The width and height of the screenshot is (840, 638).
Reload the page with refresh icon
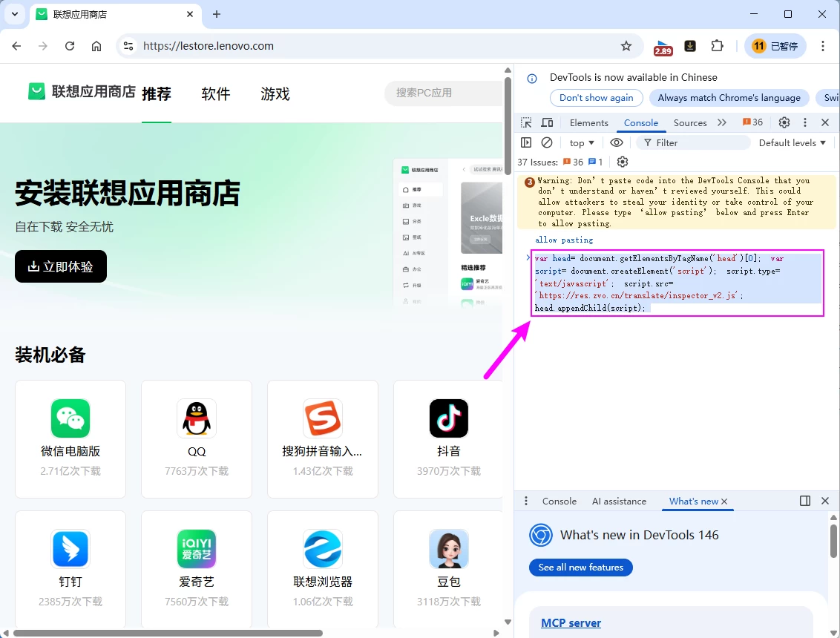[x=70, y=46]
